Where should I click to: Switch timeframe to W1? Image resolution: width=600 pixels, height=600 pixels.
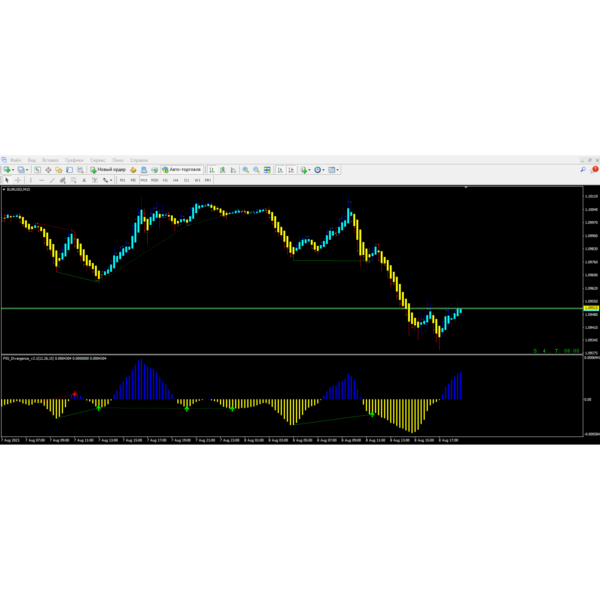(197, 180)
